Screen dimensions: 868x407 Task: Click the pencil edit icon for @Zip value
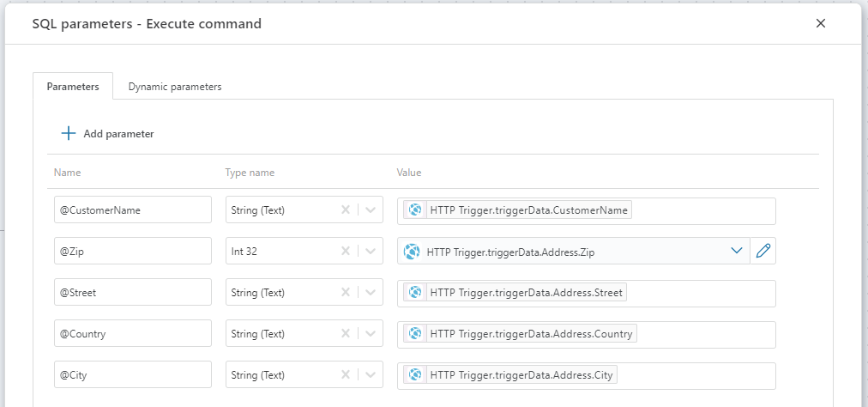tap(763, 251)
